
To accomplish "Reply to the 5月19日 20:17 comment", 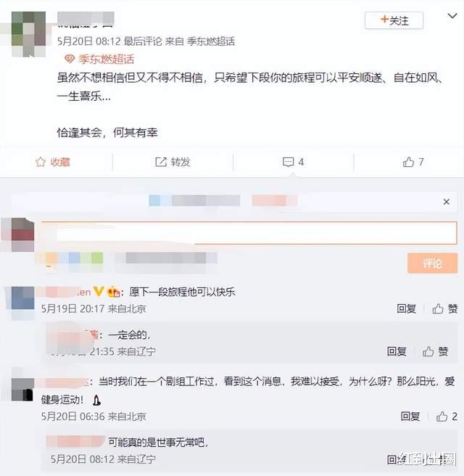I will click(x=407, y=308).
